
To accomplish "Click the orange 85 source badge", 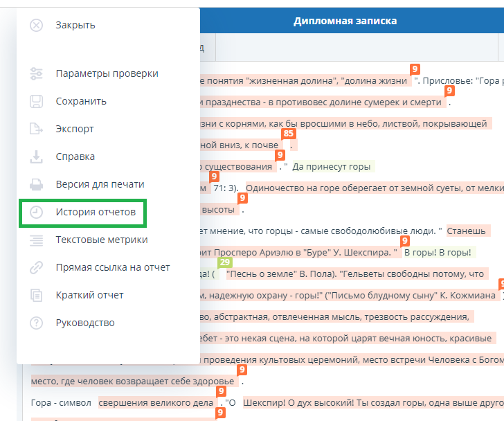I will tap(288, 134).
